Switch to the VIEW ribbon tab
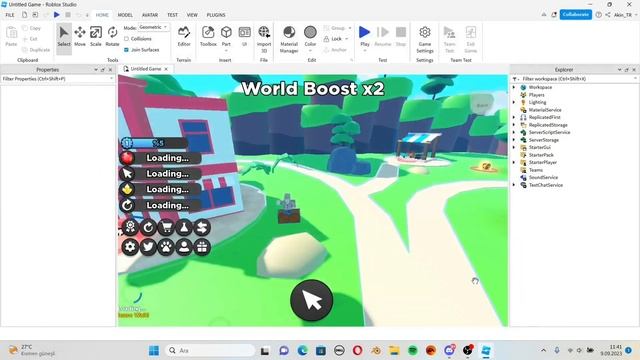Screen dimensions: 640x360 tap(192, 15)
